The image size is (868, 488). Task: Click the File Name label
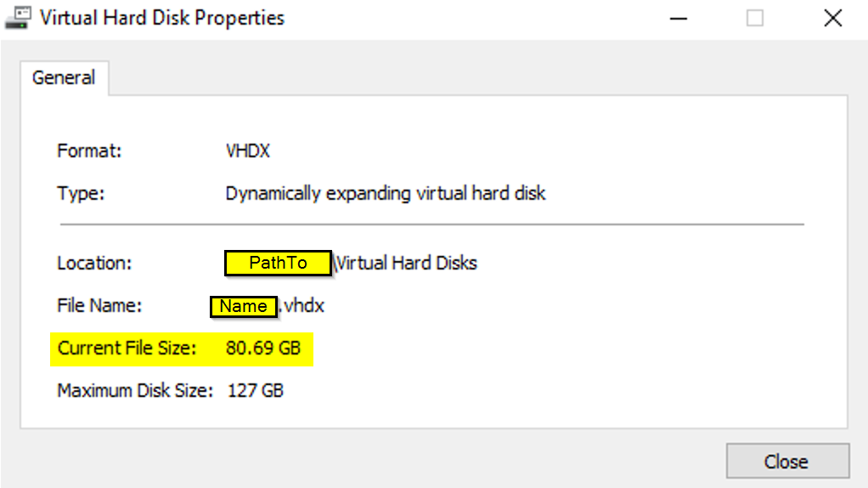[x=99, y=306]
